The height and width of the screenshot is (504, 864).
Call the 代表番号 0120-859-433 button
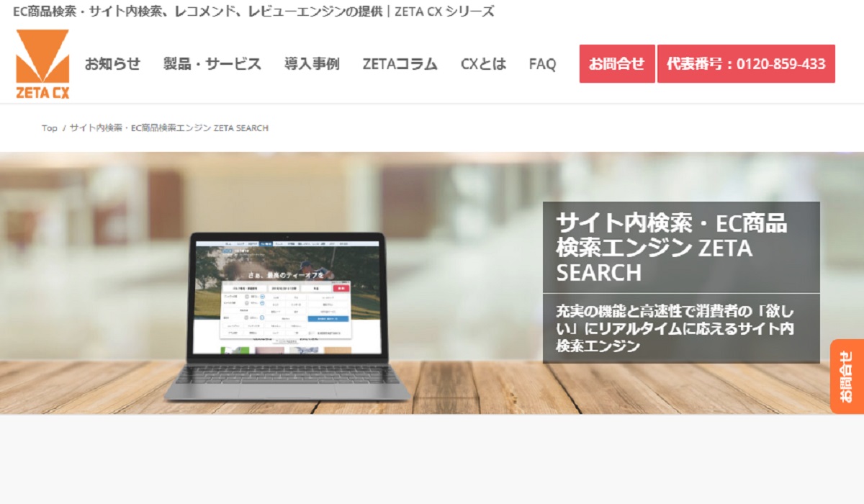coord(746,64)
